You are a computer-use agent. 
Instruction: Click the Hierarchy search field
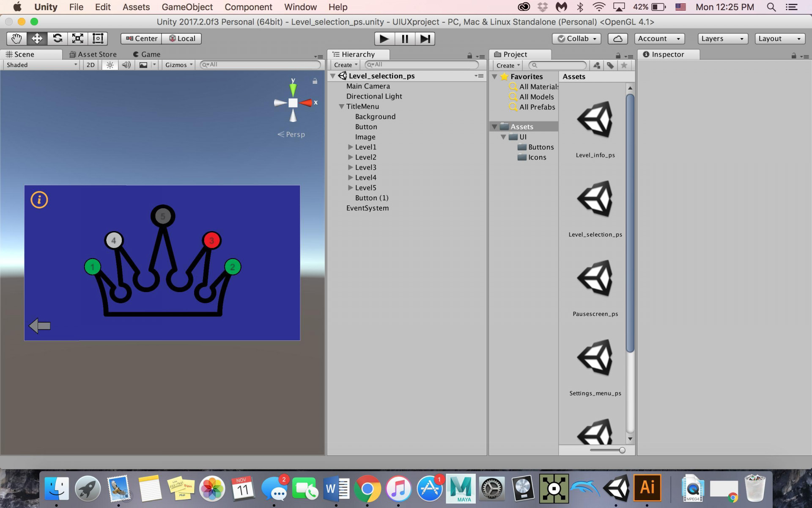tap(422, 65)
